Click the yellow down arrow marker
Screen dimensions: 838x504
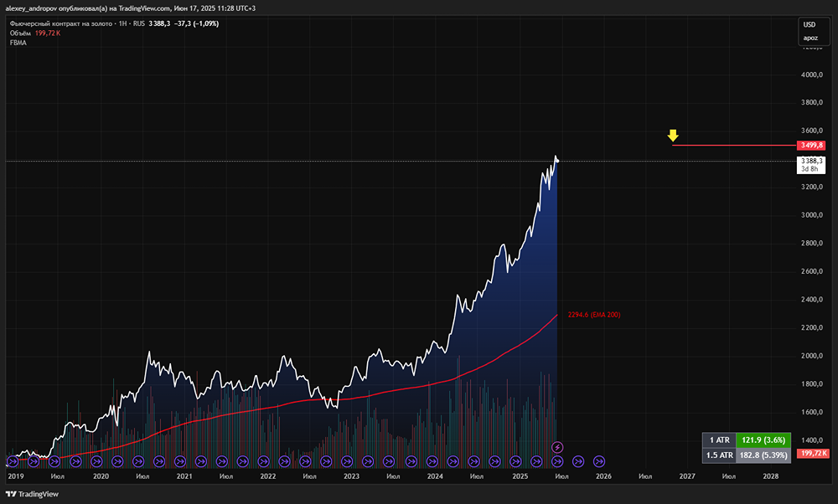tap(673, 135)
